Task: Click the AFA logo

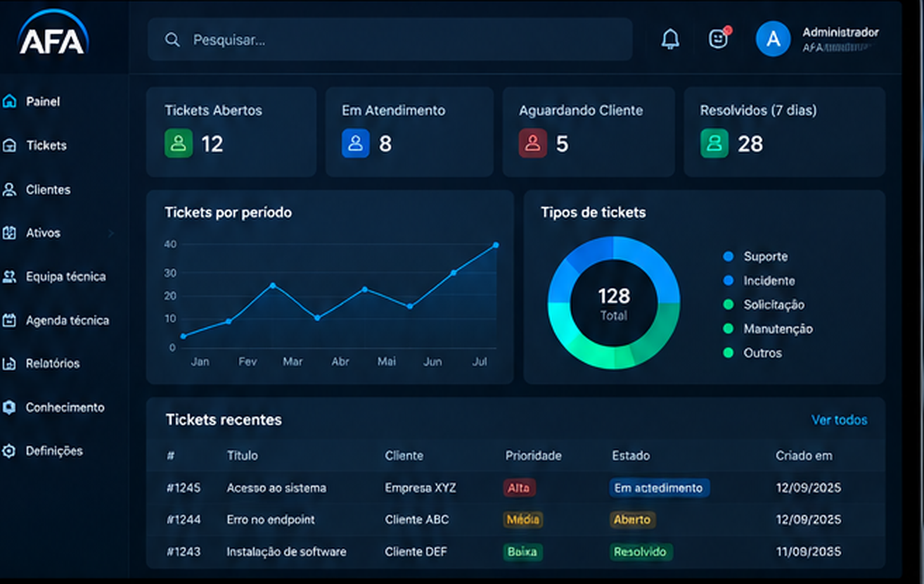Action: pos(53,32)
